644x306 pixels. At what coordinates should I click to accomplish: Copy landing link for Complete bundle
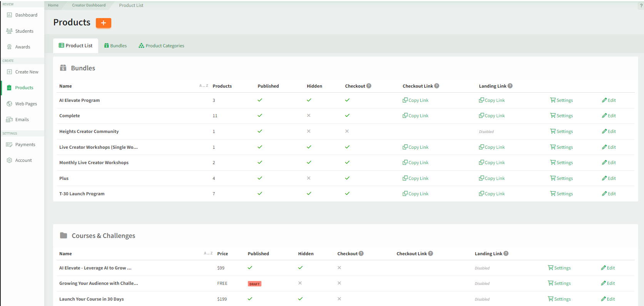click(x=492, y=116)
